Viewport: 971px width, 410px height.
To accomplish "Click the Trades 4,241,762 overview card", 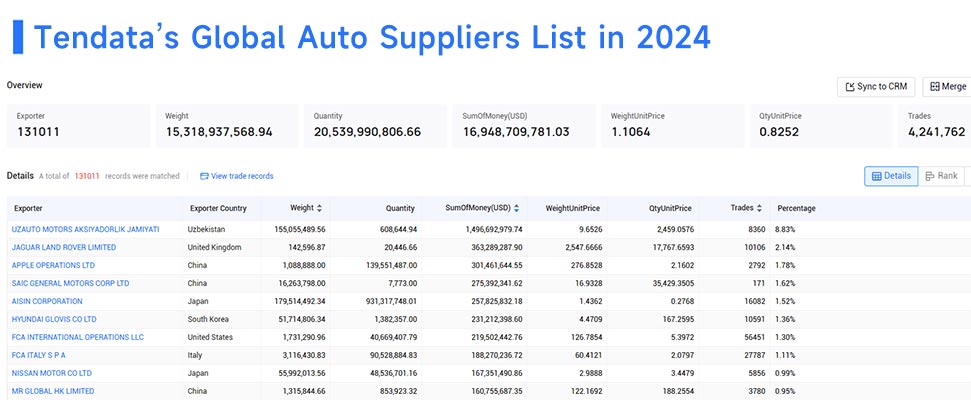I will 934,126.
